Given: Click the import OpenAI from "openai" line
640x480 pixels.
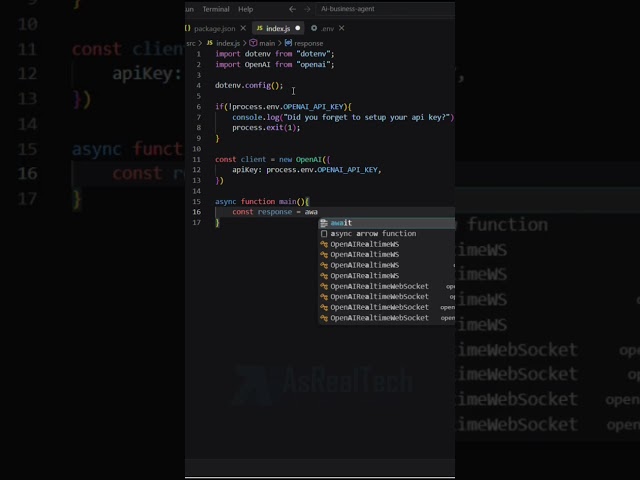Looking at the screenshot, I should click(x=275, y=64).
